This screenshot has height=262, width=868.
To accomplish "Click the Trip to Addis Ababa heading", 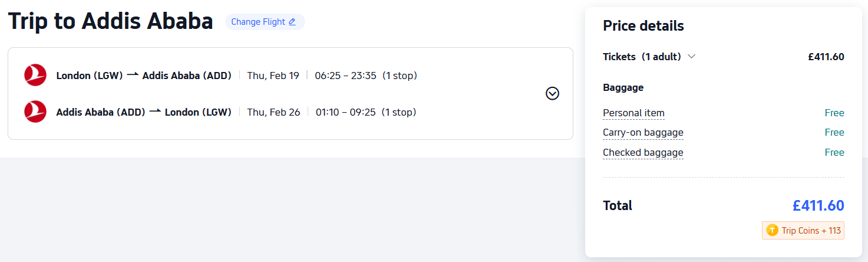I will pyautogui.click(x=110, y=21).
